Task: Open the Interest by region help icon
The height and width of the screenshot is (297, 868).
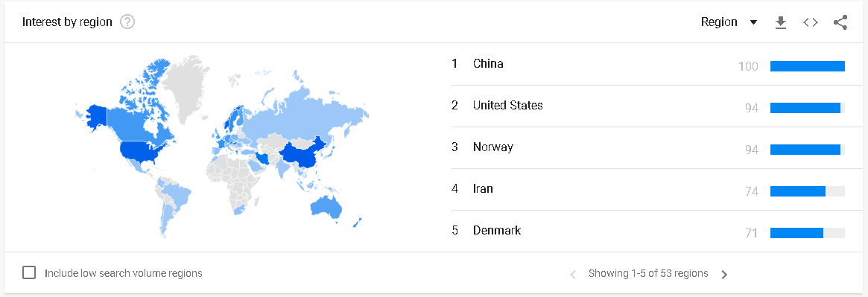Action: [x=128, y=22]
